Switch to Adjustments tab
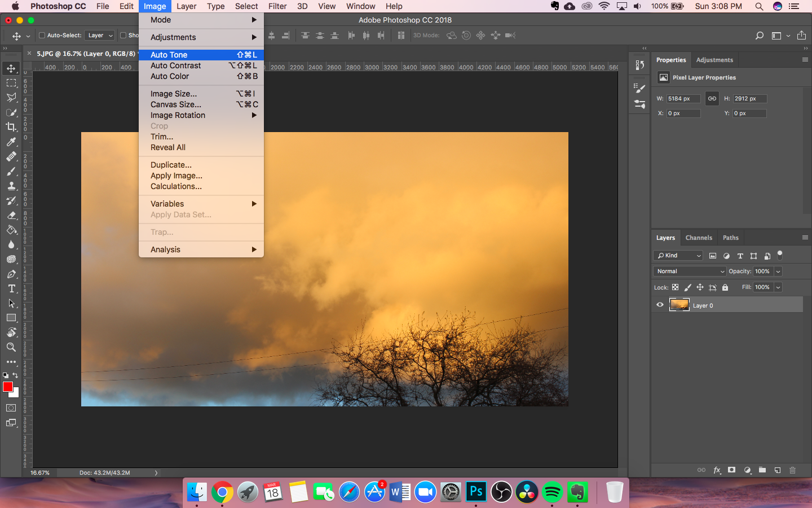 pos(714,60)
